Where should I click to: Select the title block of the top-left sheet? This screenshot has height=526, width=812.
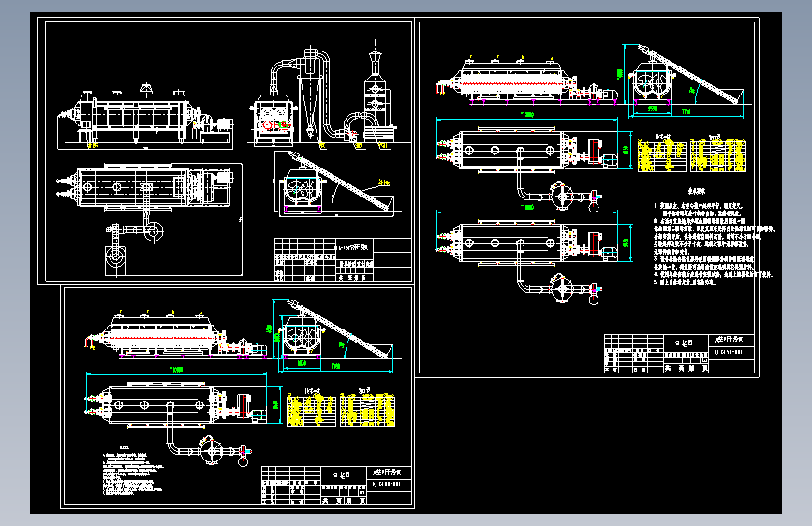(x=343, y=259)
